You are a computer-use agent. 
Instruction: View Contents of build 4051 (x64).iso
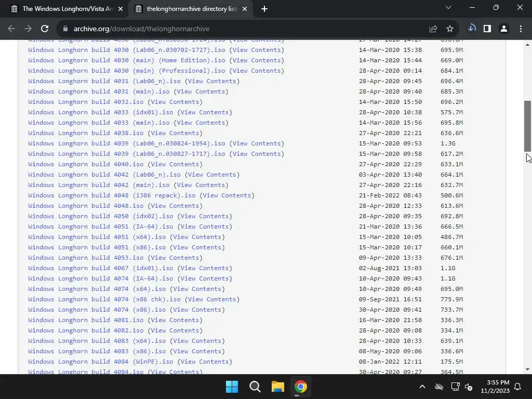[x=197, y=237]
